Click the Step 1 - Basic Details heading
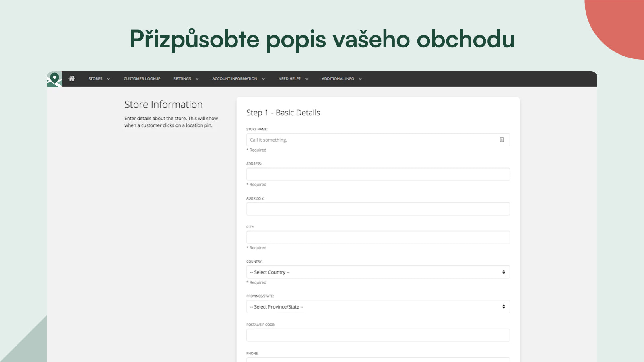 283,113
